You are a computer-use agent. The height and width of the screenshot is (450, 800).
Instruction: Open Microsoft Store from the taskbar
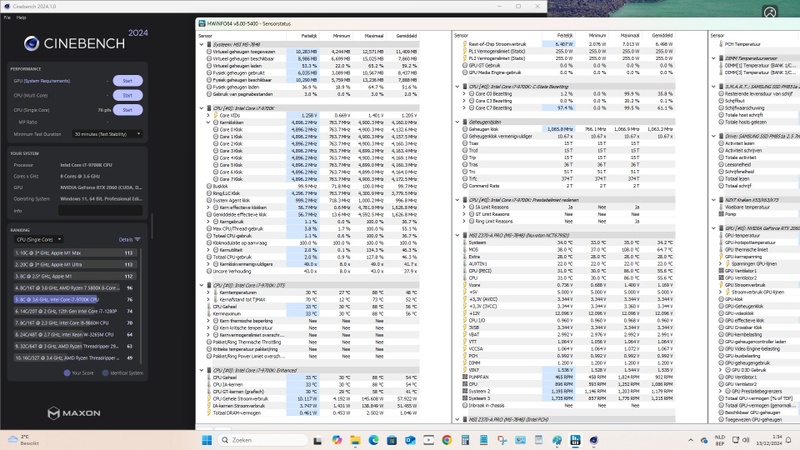click(392, 440)
